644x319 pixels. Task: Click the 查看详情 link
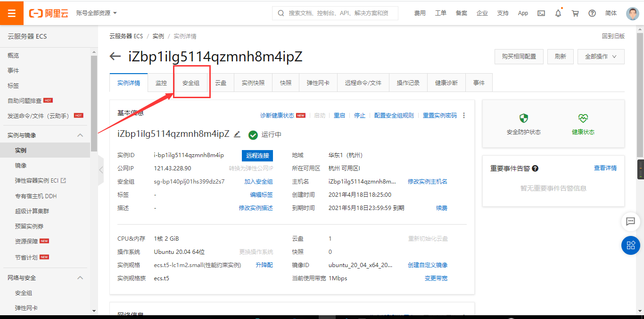coord(605,168)
